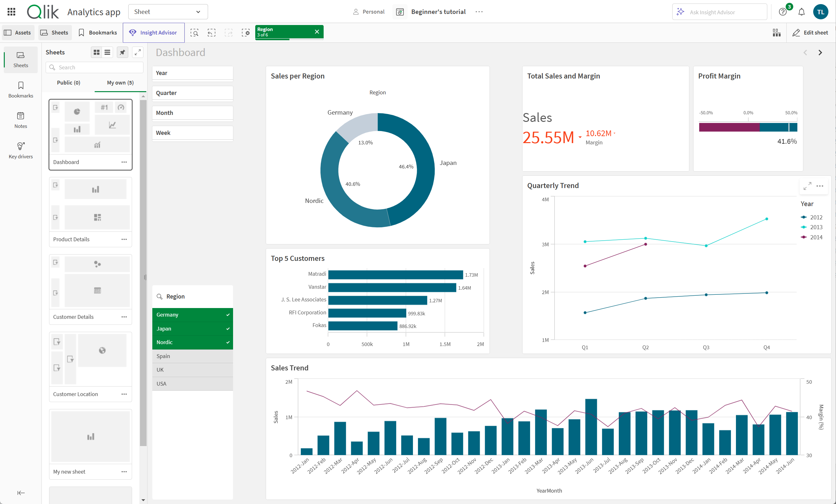Expand Quarter filter options
This screenshot has height=504, width=836.
pyautogui.click(x=192, y=92)
